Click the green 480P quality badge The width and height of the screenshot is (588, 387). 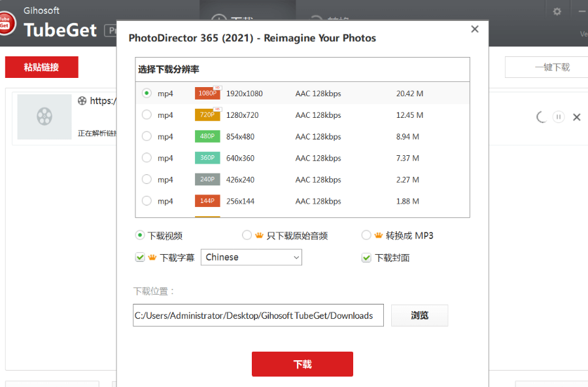tap(207, 137)
